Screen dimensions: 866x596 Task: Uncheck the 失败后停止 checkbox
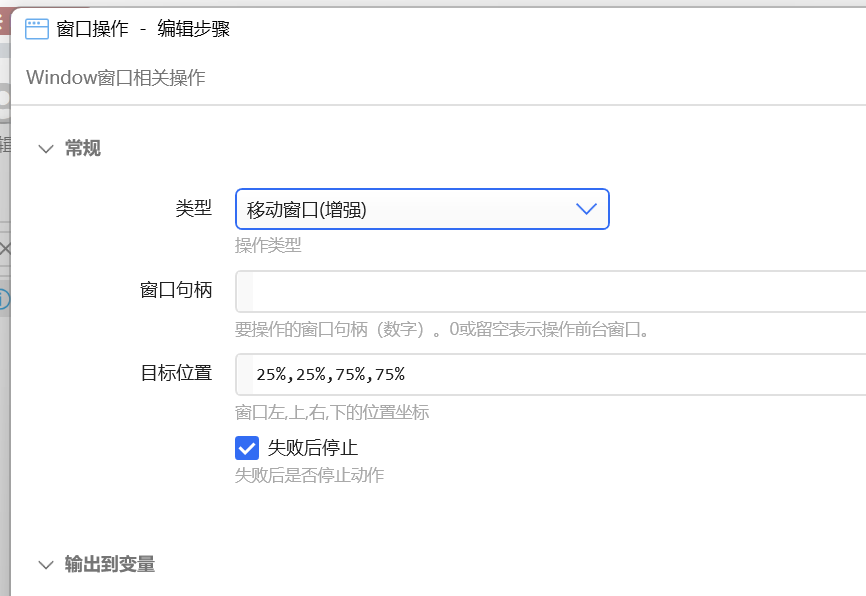[x=247, y=448]
